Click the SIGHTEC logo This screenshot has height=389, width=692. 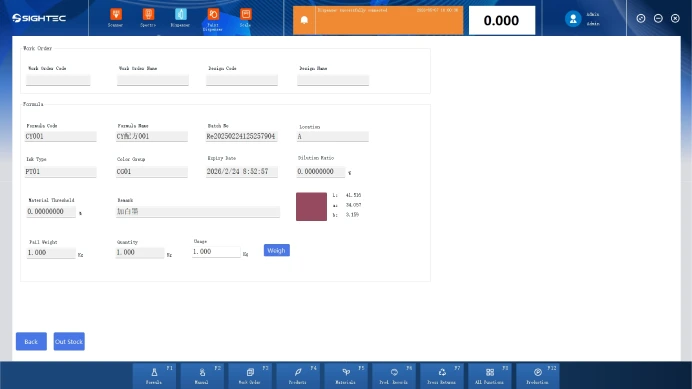tap(39, 18)
